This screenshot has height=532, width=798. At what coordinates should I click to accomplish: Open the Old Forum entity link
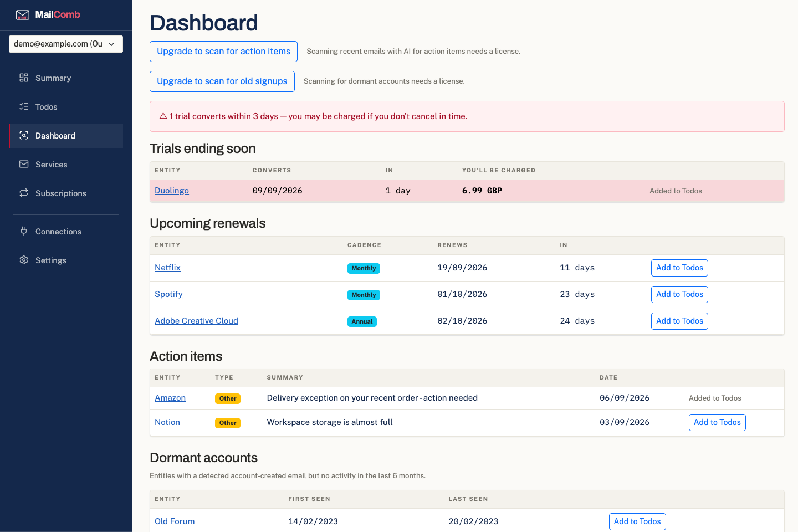[x=175, y=521]
